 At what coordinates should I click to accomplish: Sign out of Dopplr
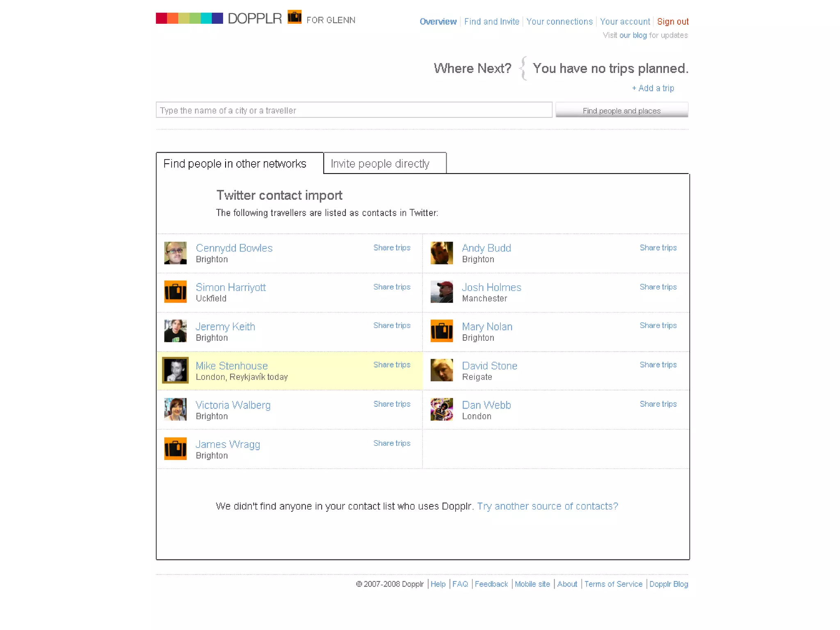tap(673, 22)
